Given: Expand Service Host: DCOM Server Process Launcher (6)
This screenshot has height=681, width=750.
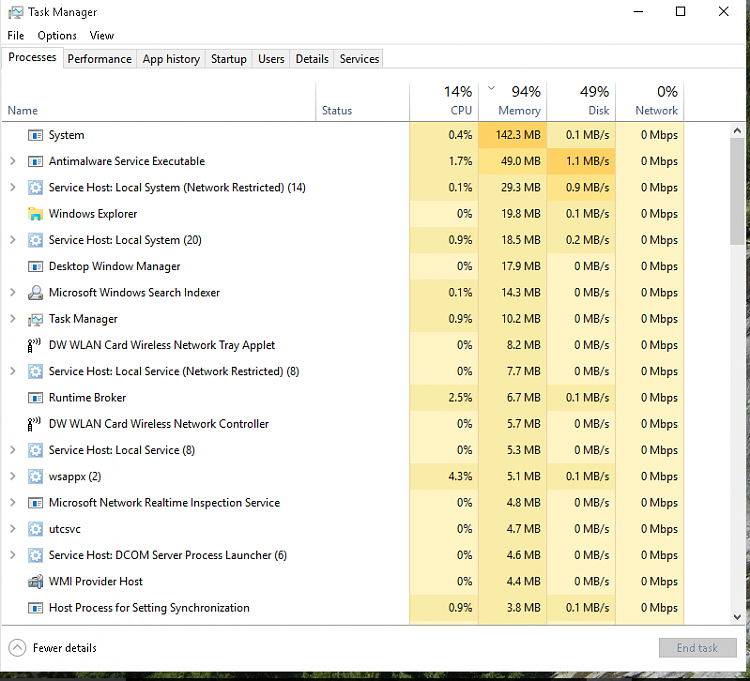Looking at the screenshot, I should pos(13,555).
